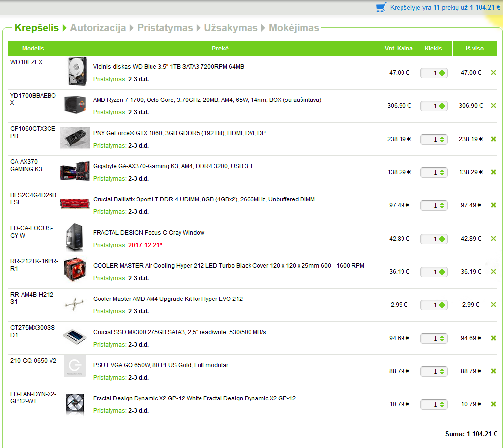Remove AMD Ryzen 7 1700 from cart

tap(494, 106)
